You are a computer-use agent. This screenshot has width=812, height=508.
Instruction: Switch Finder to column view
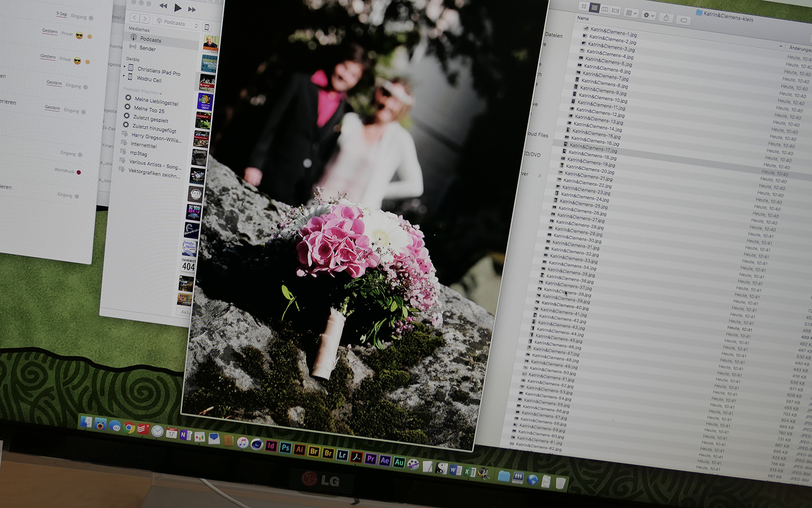coord(604,9)
